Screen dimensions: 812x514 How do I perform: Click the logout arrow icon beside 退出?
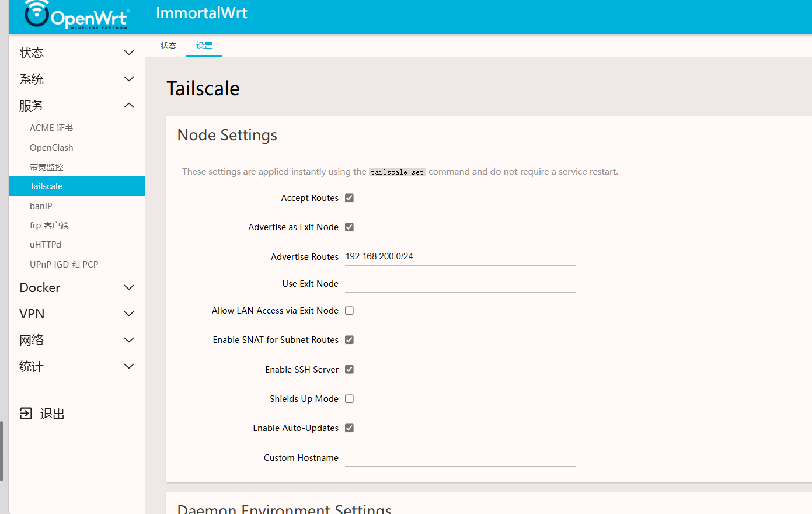click(26, 414)
